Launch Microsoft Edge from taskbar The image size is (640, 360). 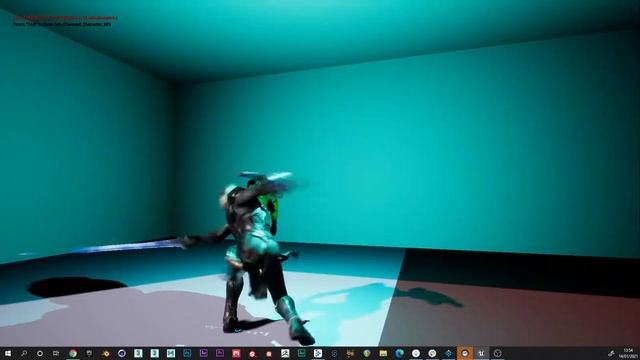point(399,353)
